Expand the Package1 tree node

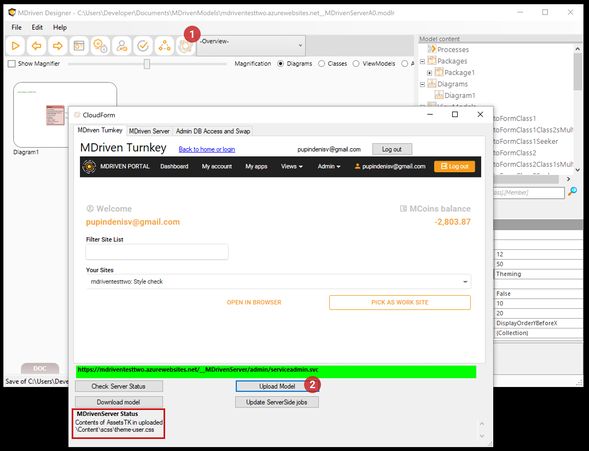430,73
